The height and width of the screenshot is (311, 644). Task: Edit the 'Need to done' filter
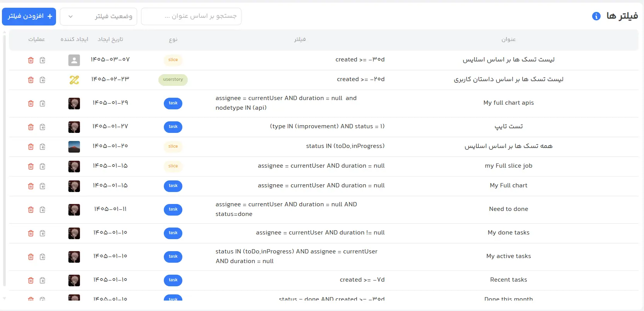coord(42,209)
